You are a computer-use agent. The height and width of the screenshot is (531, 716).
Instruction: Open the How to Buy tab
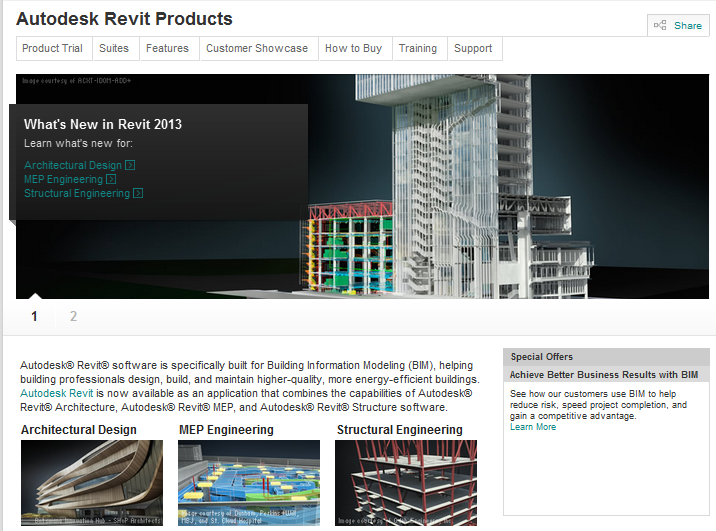[355, 48]
